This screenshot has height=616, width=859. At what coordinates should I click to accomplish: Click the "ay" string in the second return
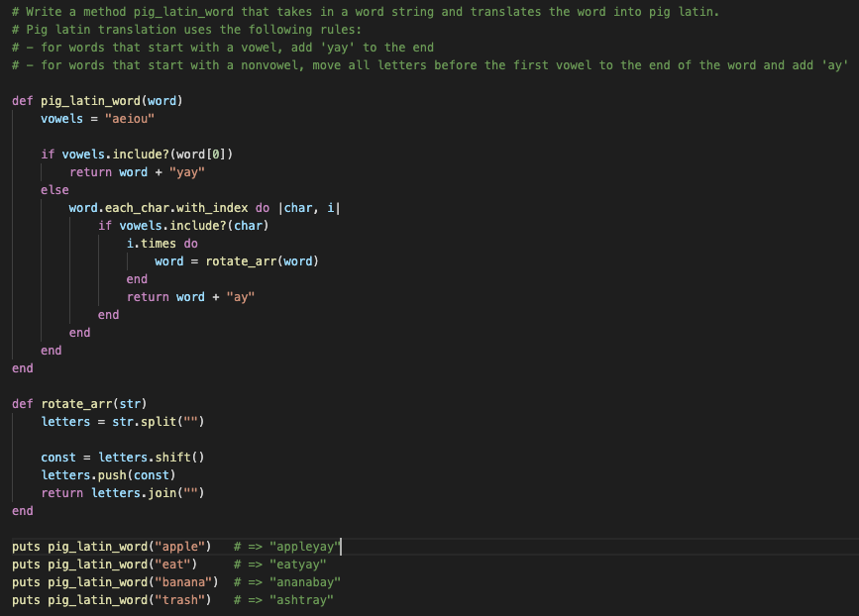[x=241, y=297]
